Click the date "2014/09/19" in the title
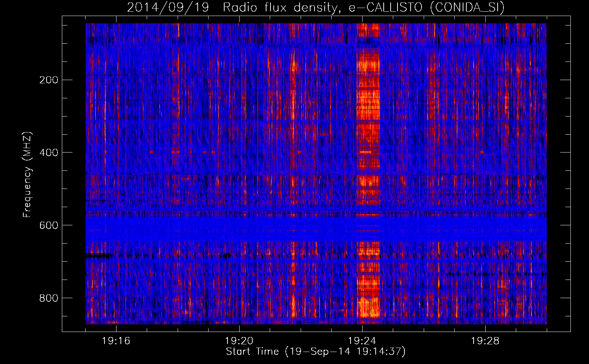The width and height of the screenshot is (589, 364). coord(168,7)
